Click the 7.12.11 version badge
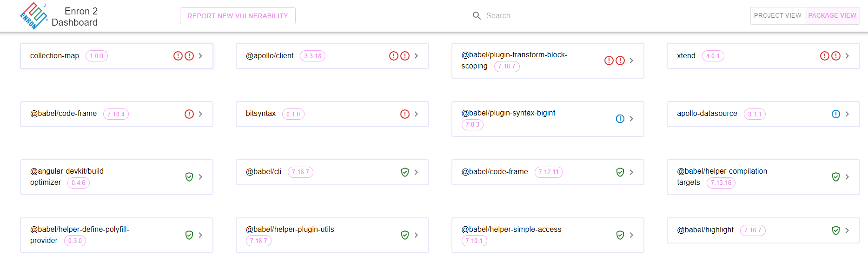Screen dimensions: 868x257 click(x=549, y=172)
